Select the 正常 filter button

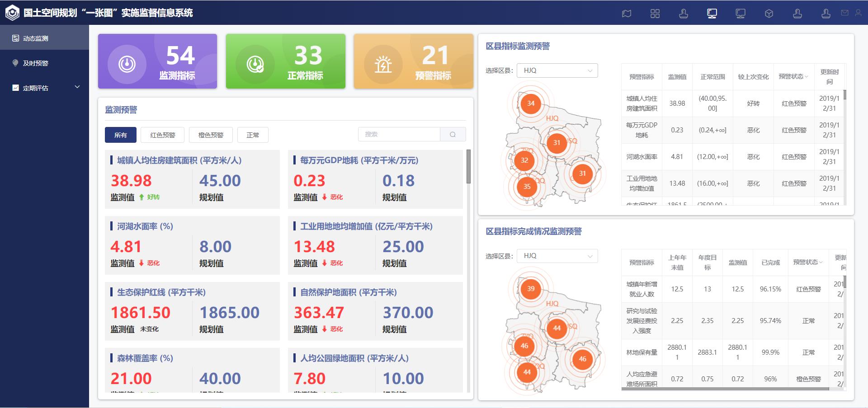pos(253,135)
